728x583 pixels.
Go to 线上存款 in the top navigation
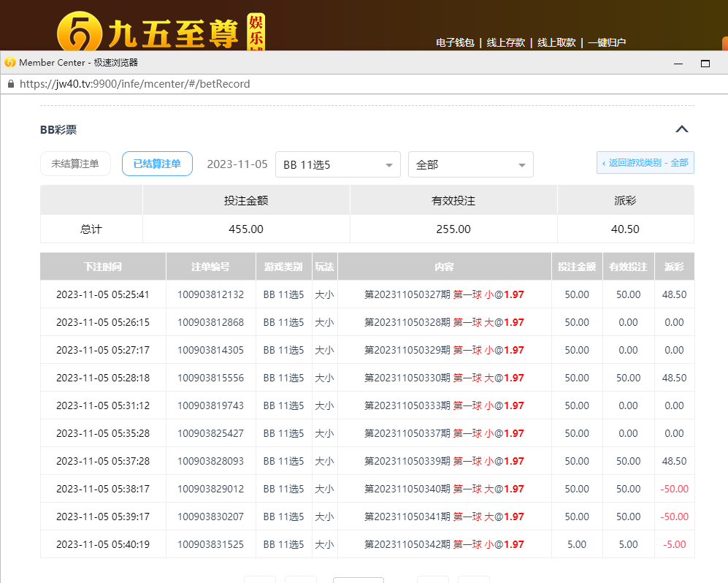(x=506, y=42)
